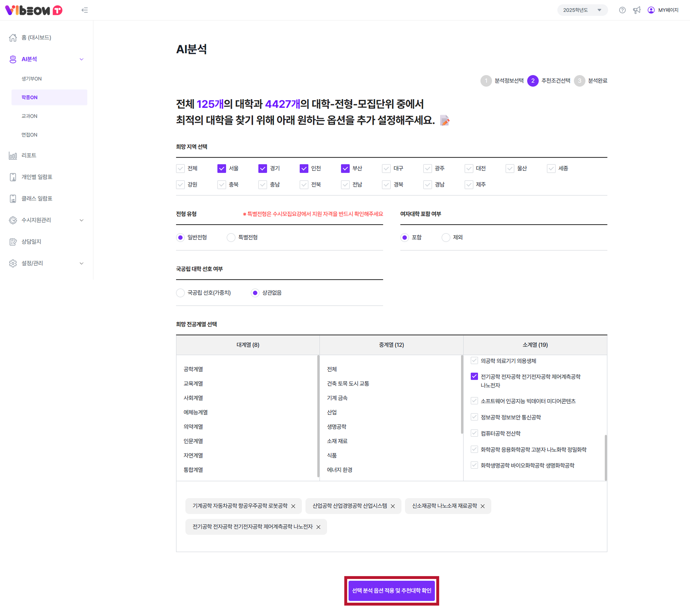Switch to 교과ON submenu item
The height and width of the screenshot is (616, 690).
pyautogui.click(x=29, y=116)
